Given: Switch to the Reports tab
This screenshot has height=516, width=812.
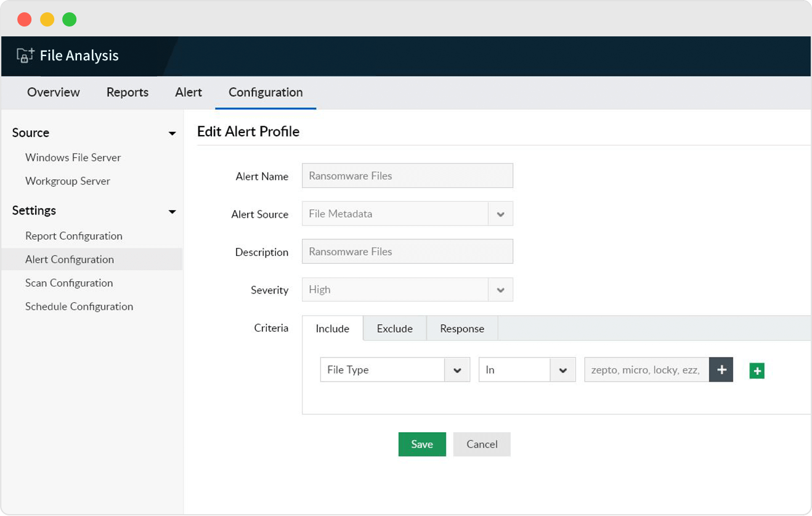Looking at the screenshot, I should click(127, 92).
